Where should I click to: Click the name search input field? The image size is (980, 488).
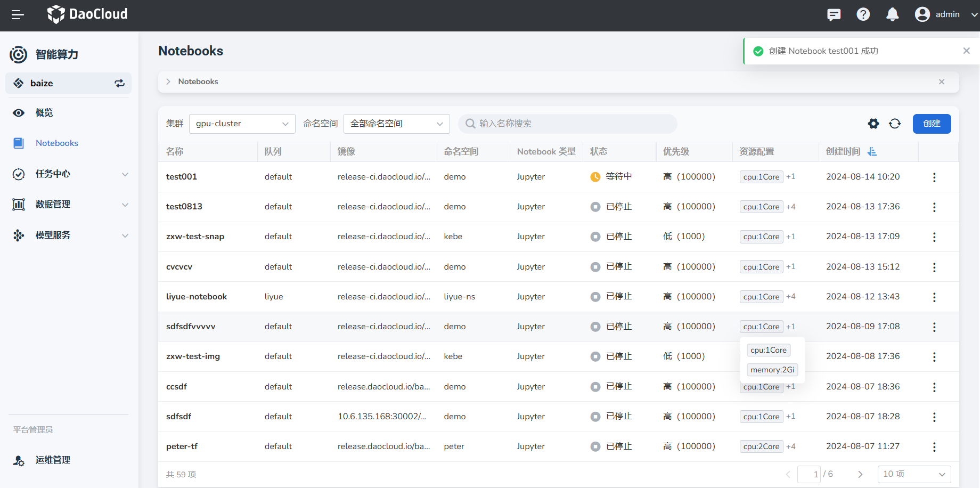(x=570, y=124)
